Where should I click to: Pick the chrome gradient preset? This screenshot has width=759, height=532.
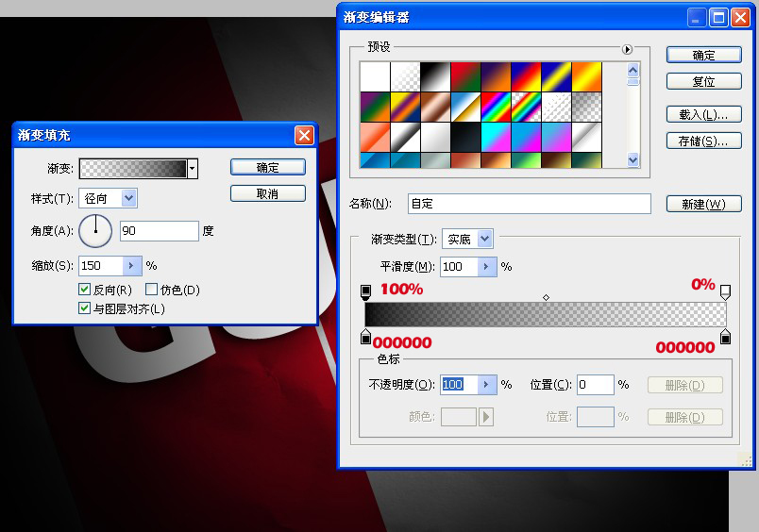tap(465, 107)
